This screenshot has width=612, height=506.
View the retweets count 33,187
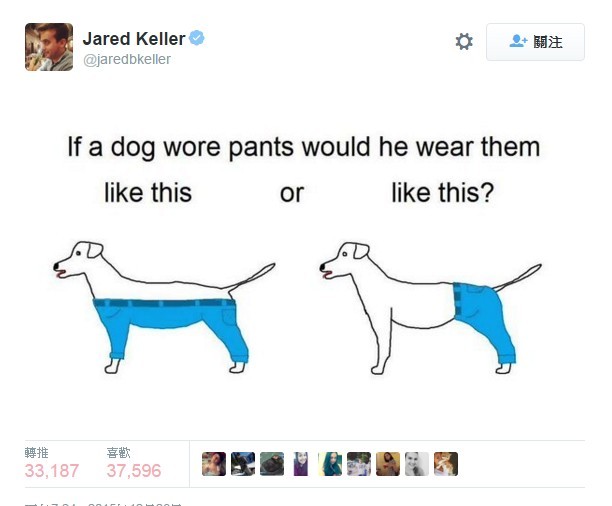click(x=52, y=470)
